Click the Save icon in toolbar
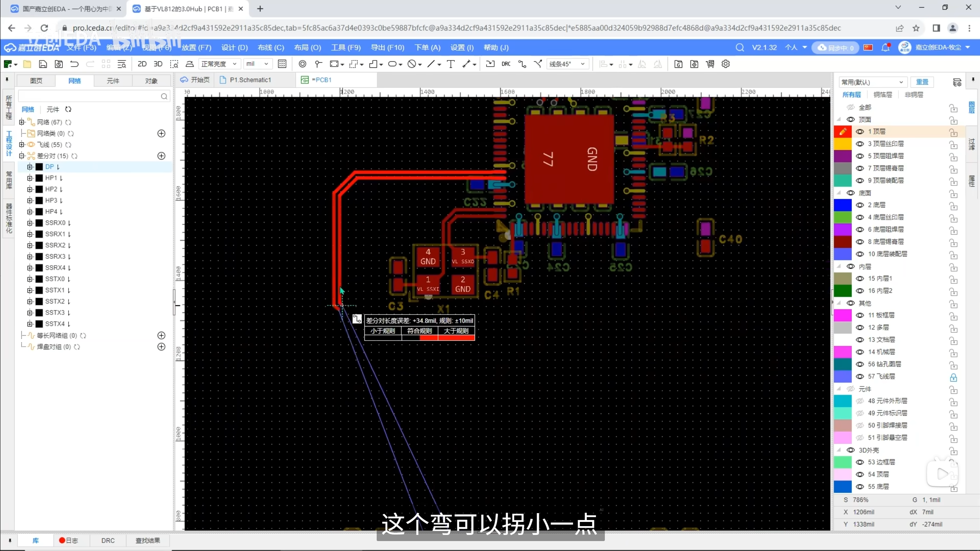The image size is (980, 551). [43, 64]
